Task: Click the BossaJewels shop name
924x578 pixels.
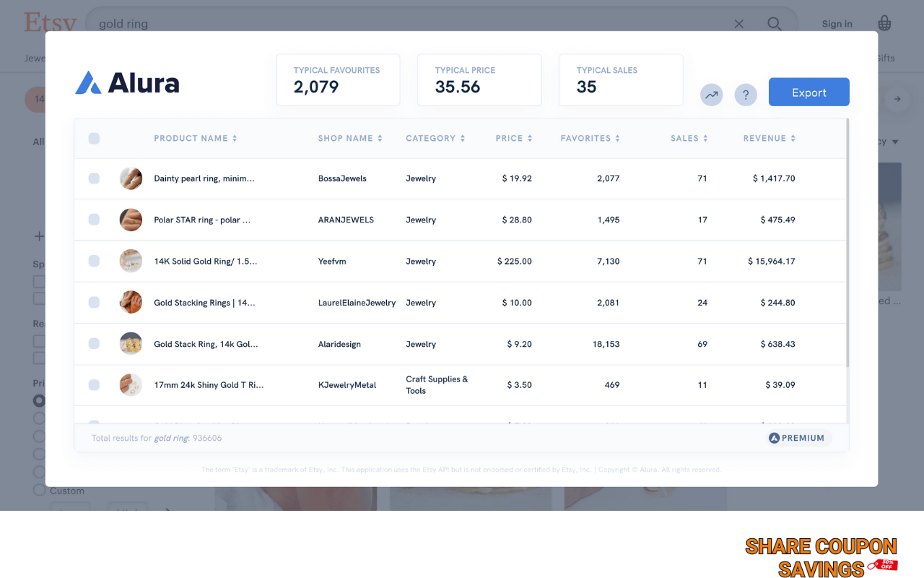Action: click(x=342, y=178)
